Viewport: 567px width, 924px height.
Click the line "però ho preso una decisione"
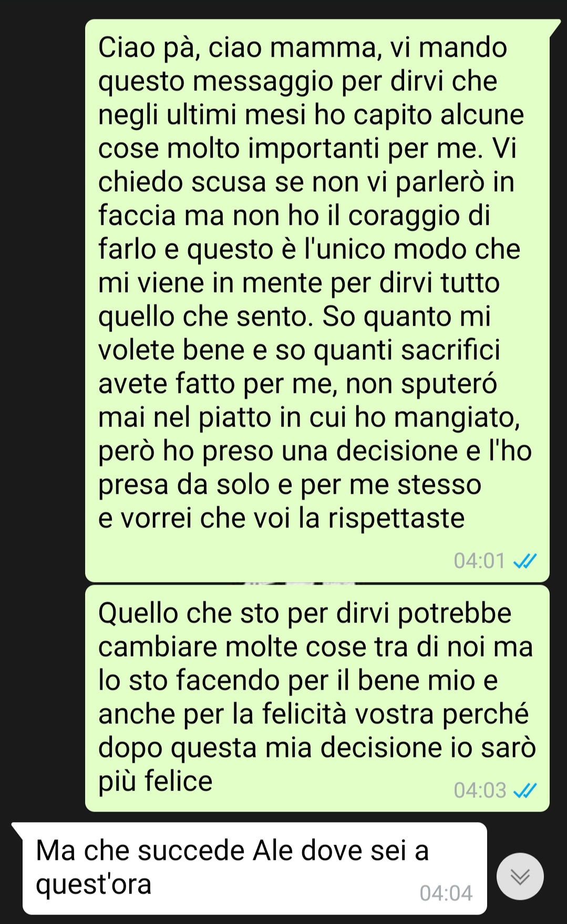[x=315, y=451]
